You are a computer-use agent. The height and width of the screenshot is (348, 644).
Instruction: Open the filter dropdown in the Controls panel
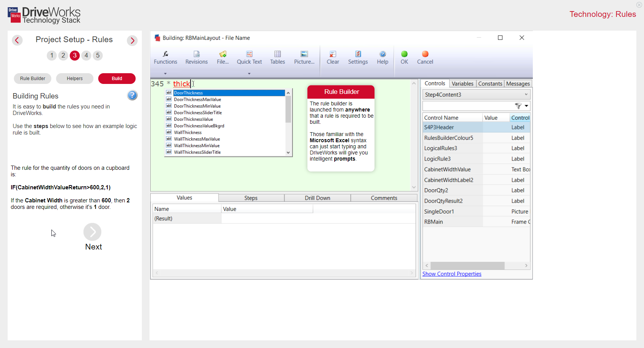522,106
